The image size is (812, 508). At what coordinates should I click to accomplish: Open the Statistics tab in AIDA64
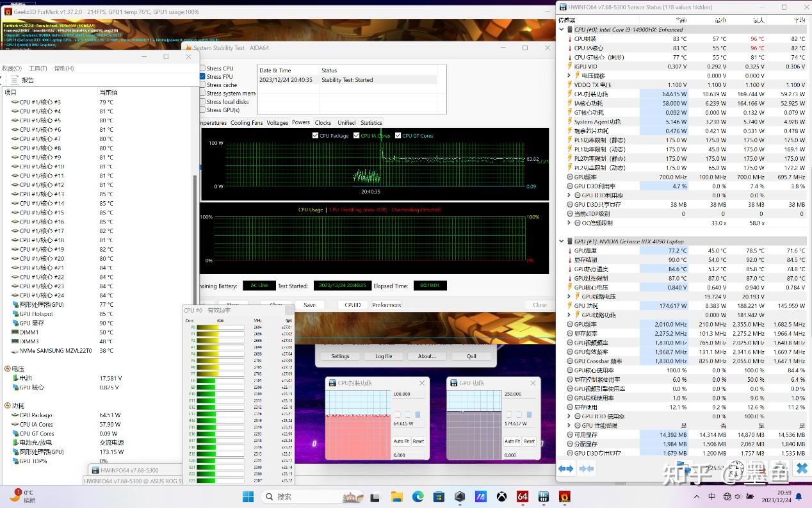(x=371, y=123)
